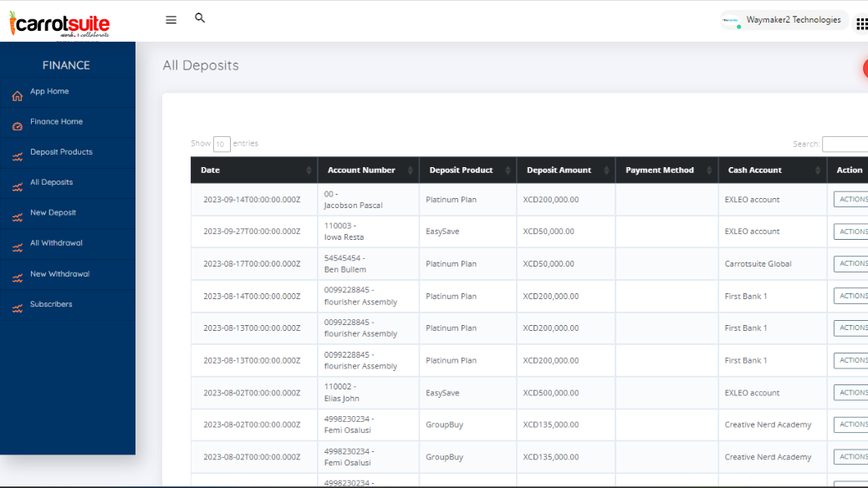Click the Deposit Products chart icon
Image resolution: width=868 pixels, height=488 pixels.
[18, 156]
